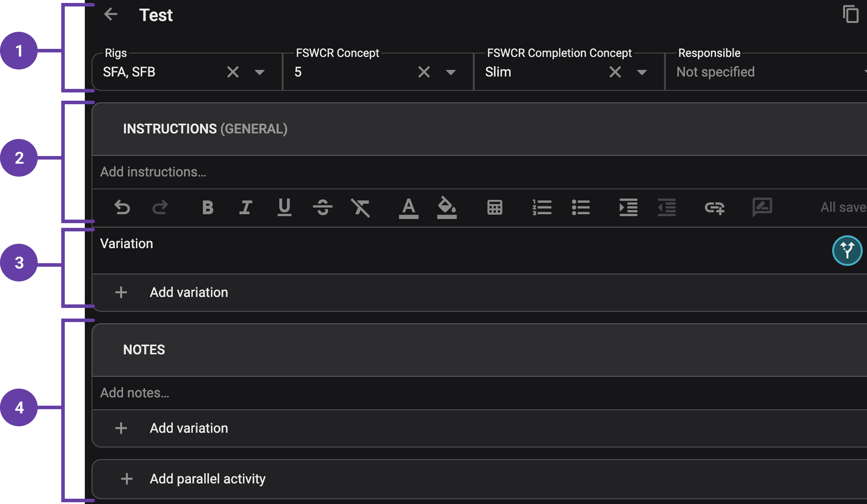The height and width of the screenshot is (504, 867).
Task: Insert a link using the link icon
Action: pos(714,208)
